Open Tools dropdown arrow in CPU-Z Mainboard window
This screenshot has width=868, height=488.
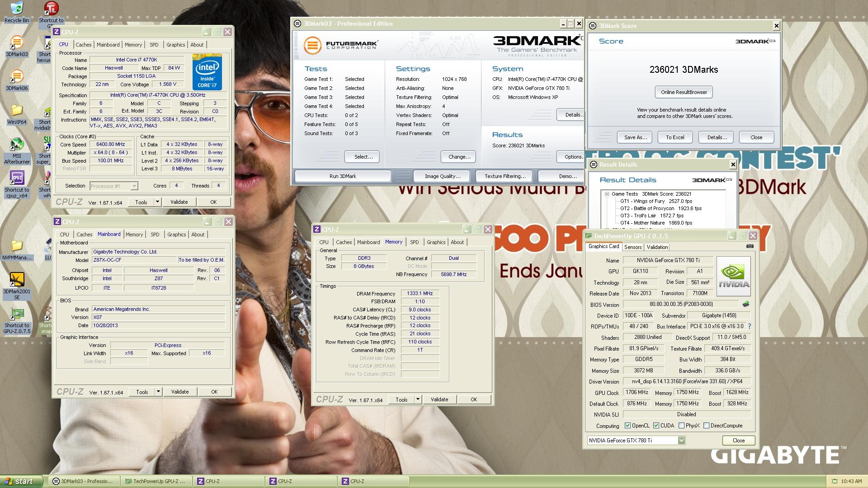[158, 392]
